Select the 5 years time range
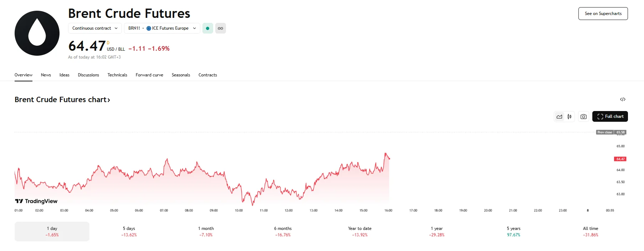 [x=513, y=231]
